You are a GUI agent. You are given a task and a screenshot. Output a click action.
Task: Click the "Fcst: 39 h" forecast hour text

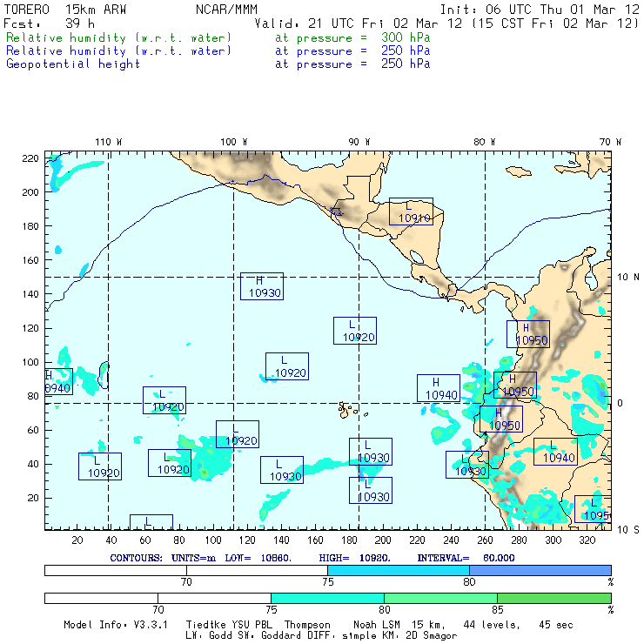click(49, 23)
